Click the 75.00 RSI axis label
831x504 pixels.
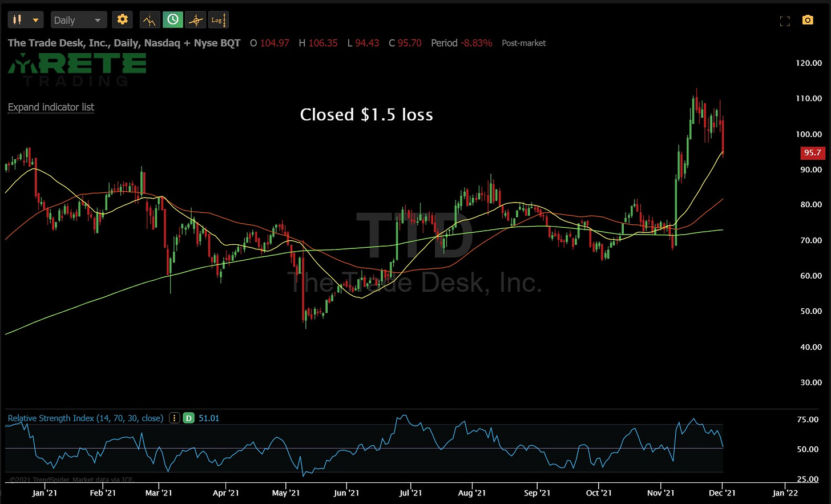coord(808,420)
